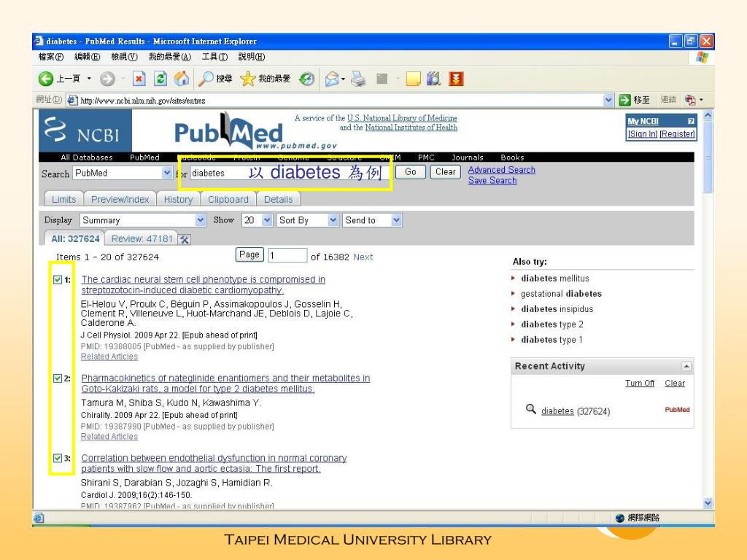Image resolution: width=747 pixels, height=560 pixels.
Task: Open the History clock icon
Action: [x=307, y=79]
